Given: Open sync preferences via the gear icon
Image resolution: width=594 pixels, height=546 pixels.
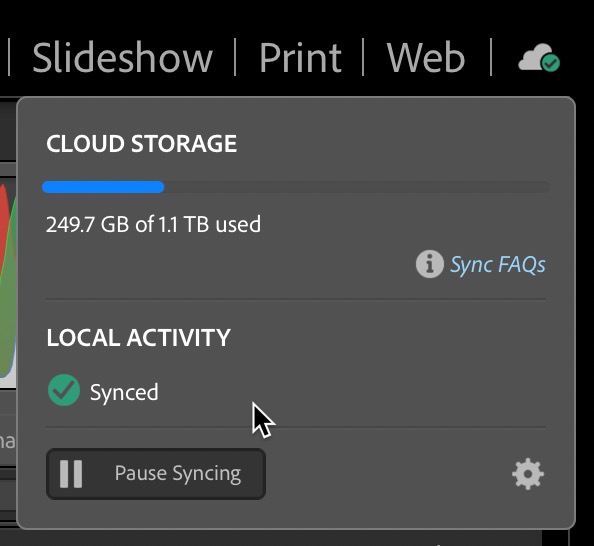Looking at the screenshot, I should pos(528,474).
